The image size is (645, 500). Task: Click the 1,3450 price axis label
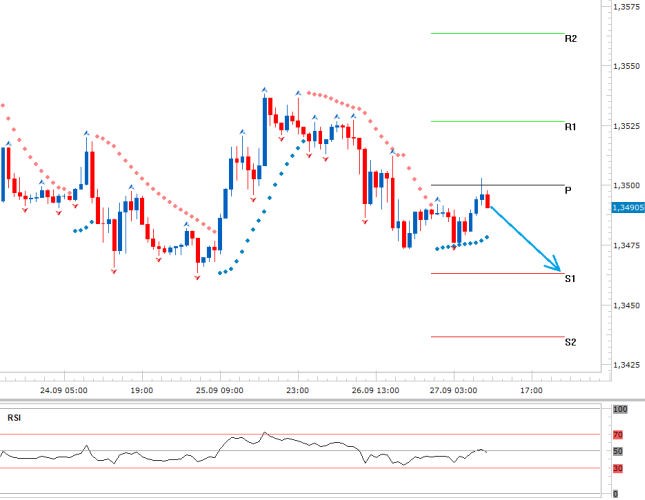(626, 306)
